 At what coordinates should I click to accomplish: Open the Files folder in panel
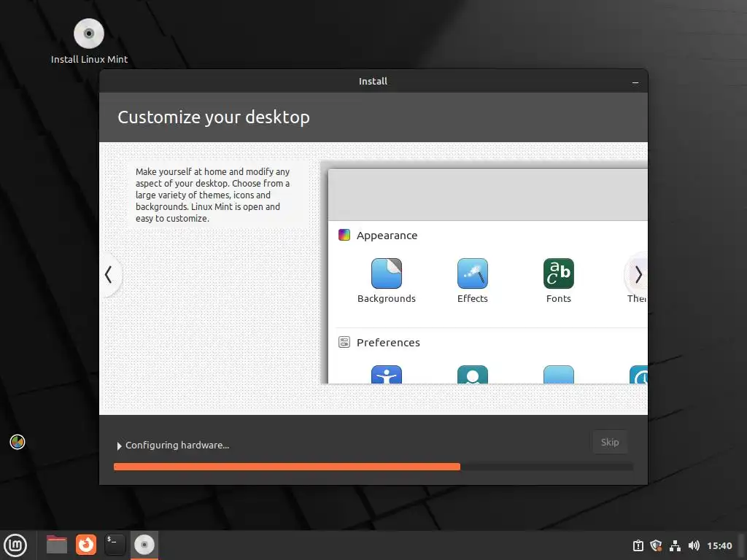(x=57, y=545)
